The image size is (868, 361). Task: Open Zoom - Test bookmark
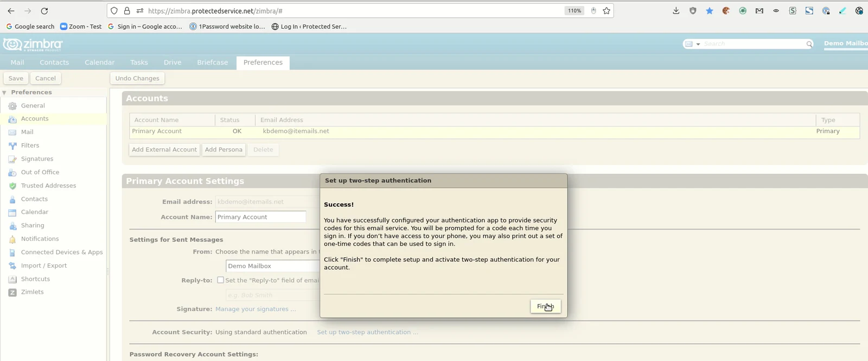click(81, 27)
